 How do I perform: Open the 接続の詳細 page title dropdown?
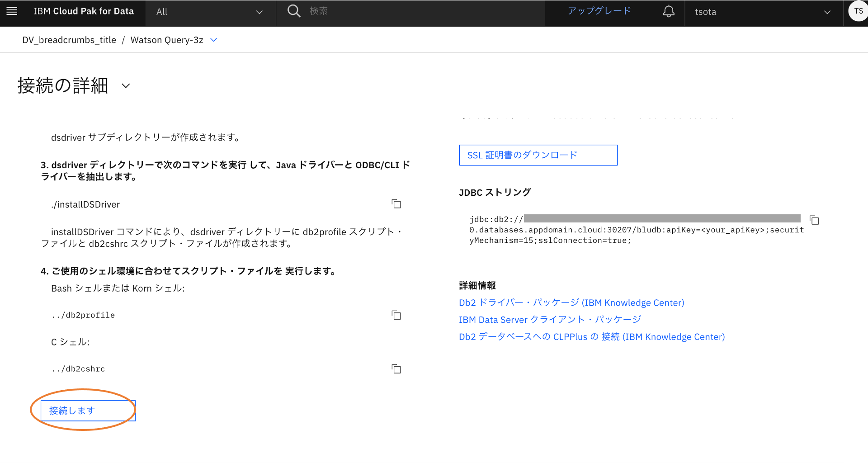[126, 85]
